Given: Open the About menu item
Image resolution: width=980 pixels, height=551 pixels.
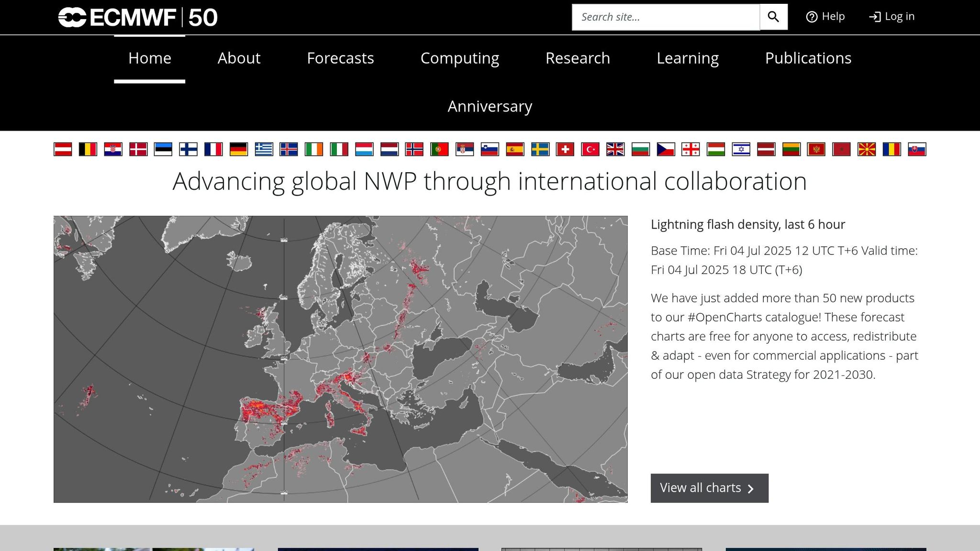Looking at the screenshot, I should [239, 58].
